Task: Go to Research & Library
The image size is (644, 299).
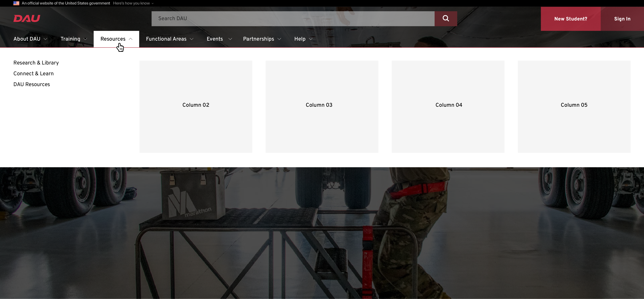Action: coord(36,63)
